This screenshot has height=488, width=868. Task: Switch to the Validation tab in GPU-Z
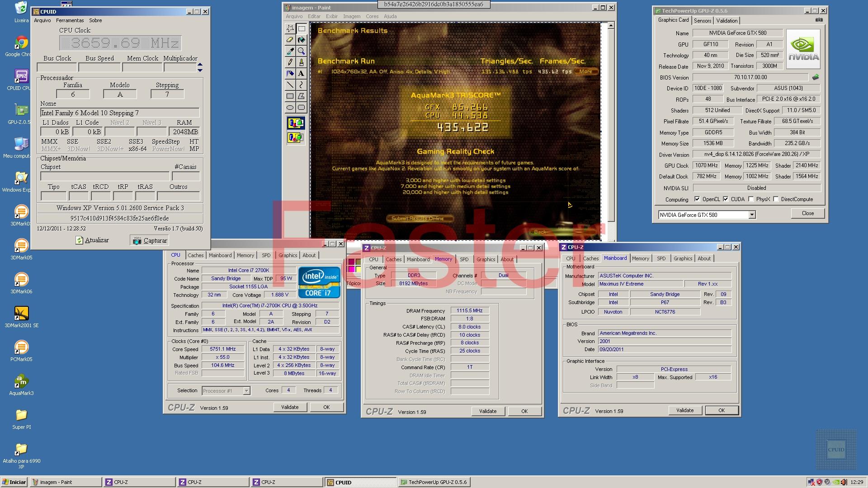pos(727,21)
